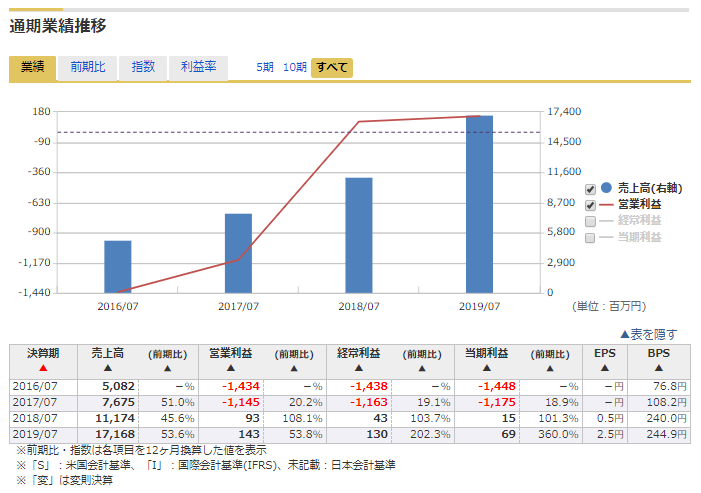Screen dimensions: 701x493
Task: Enable the 経常利益 series checkbox
Action: pos(590,221)
